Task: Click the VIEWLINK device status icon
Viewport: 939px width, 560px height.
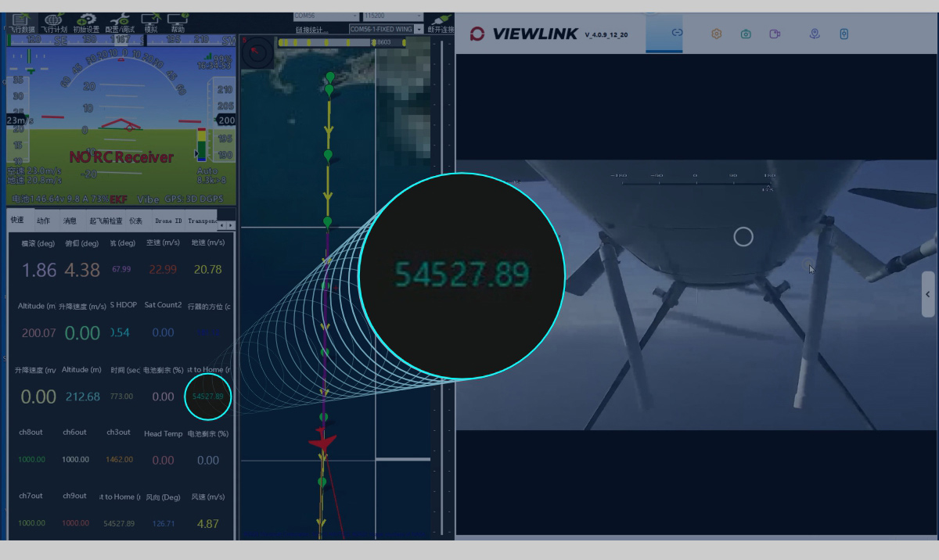Action: (844, 34)
